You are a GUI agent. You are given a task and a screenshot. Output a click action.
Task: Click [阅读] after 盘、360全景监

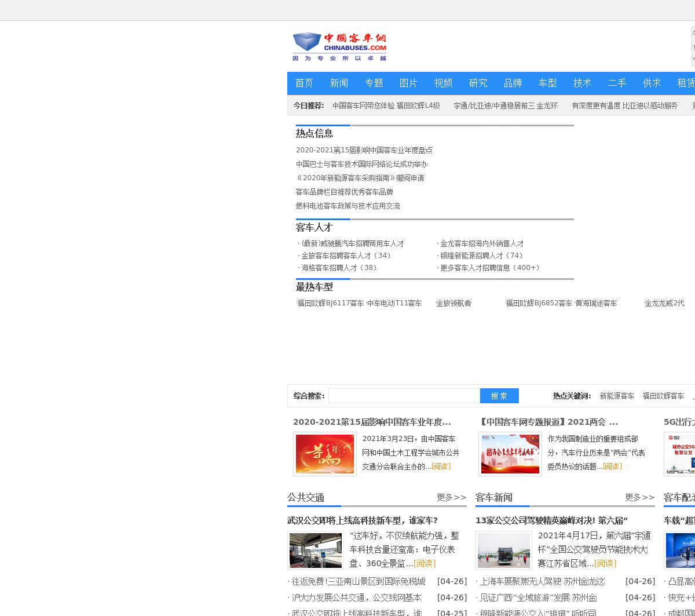[425, 563]
